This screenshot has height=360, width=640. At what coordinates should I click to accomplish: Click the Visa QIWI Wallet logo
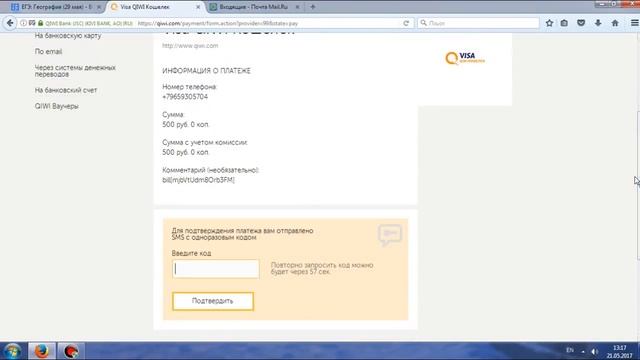click(x=465, y=58)
